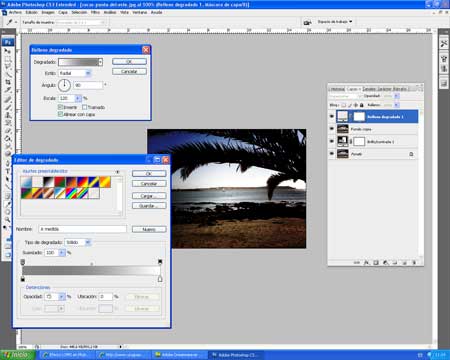The image size is (450, 360).
Task: Click the Ángulo value field
Action: pos(88,85)
